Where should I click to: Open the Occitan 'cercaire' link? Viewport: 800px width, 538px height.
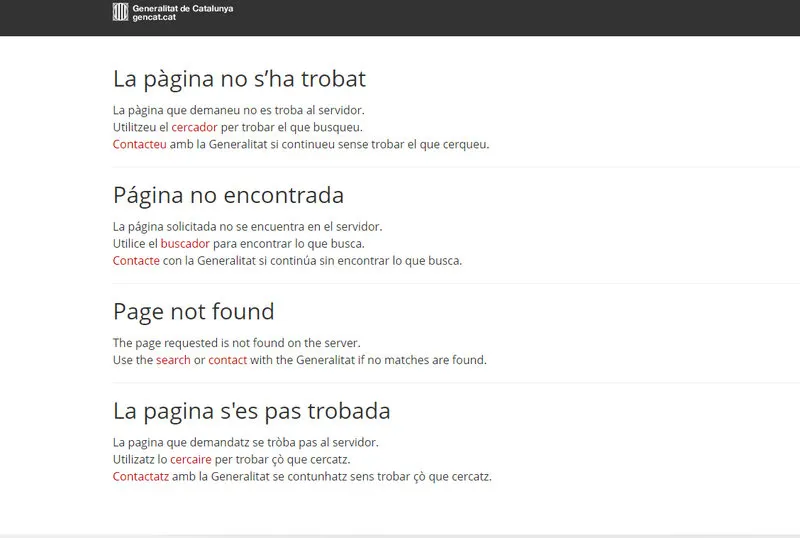coord(191,459)
